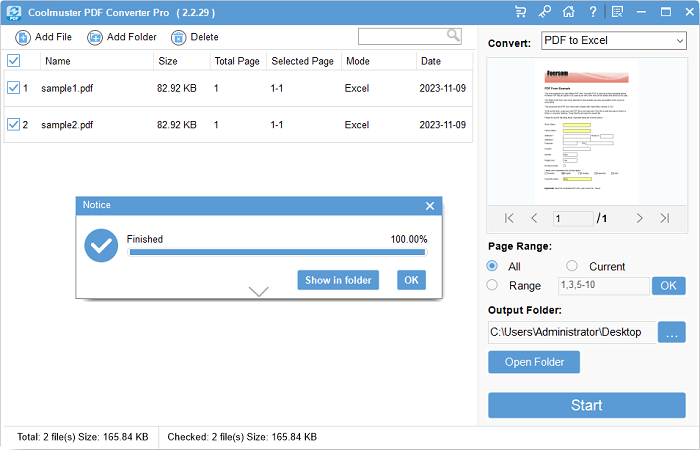Click the Total files status text
This screenshot has width=700, height=450.
pos(83,437)
